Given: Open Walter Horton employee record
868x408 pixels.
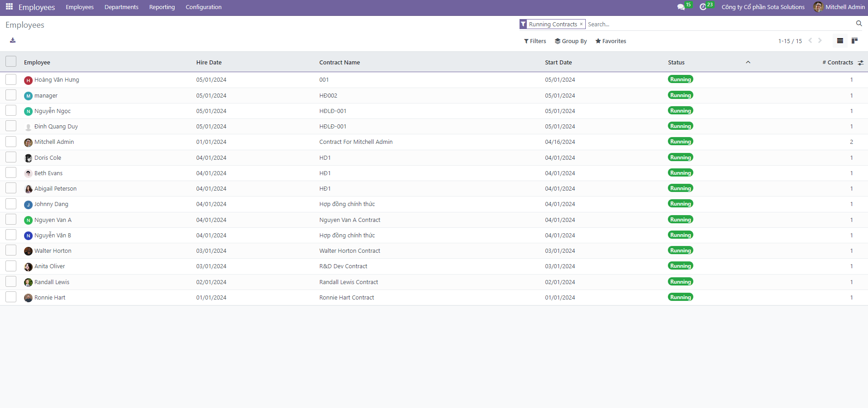Looking at the screenshot, I should 53,251.
